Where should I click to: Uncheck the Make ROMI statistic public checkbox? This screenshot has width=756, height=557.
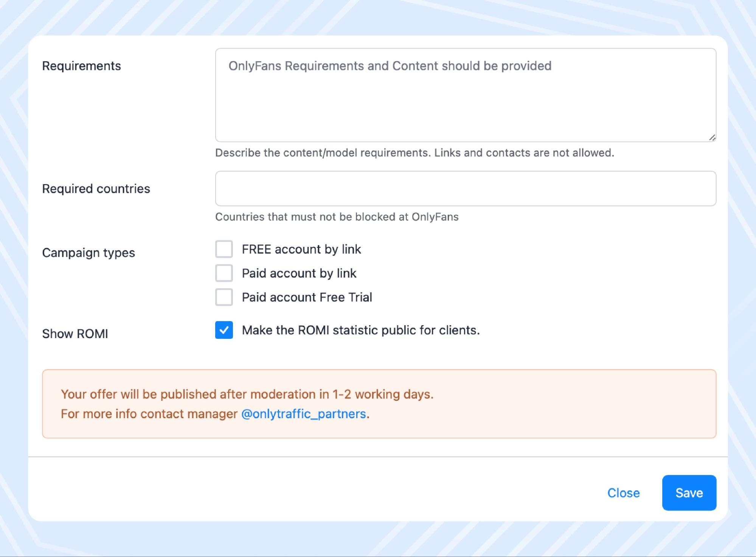224,330
